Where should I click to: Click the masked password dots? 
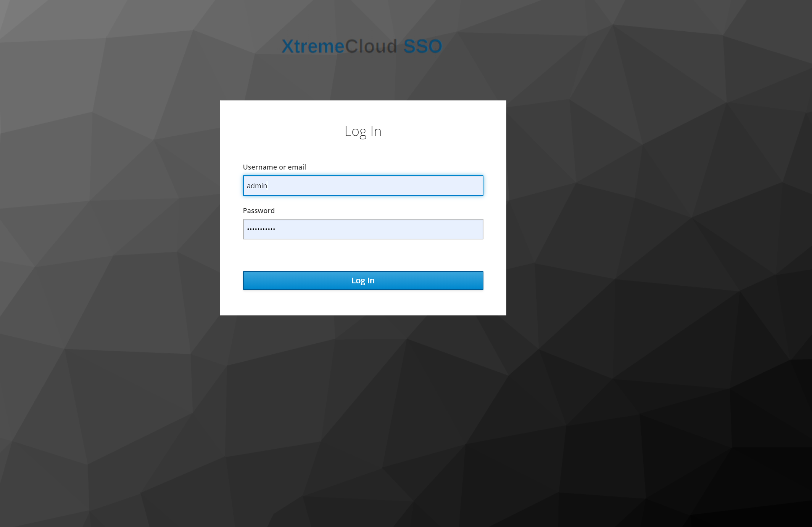[x=261, y=229]
